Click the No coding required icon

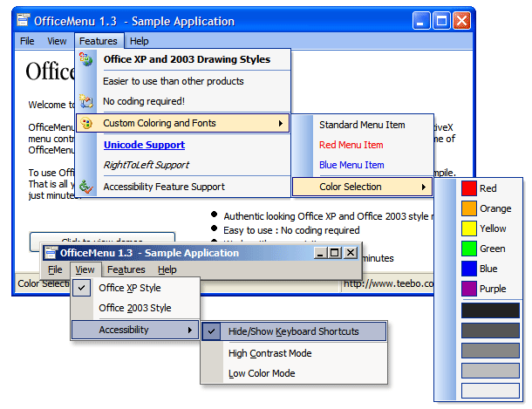click(x=86, y=101)
